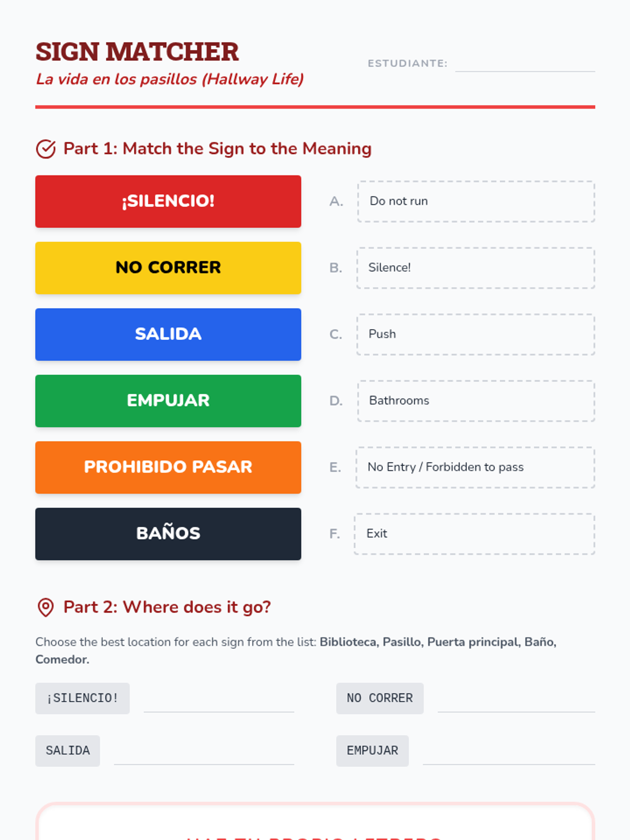Select answer box B 'Silence!'

[476, 268]
